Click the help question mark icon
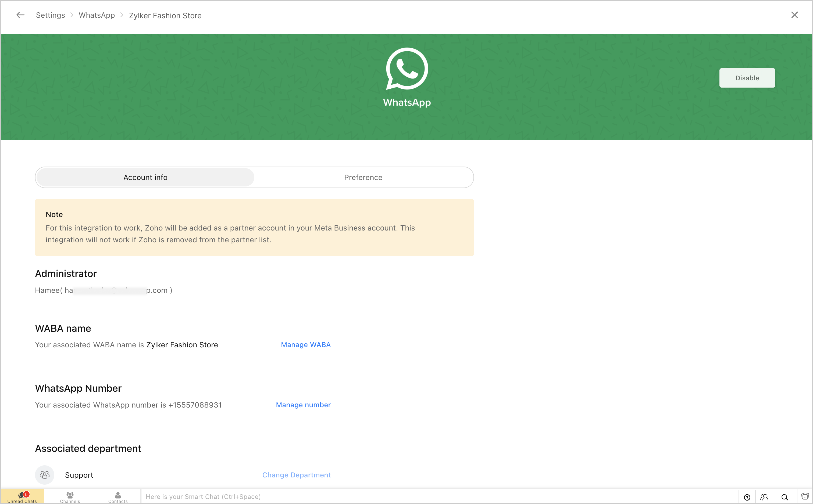The width and height of the screenshot is (813, 504). click(x=747, y=497)
